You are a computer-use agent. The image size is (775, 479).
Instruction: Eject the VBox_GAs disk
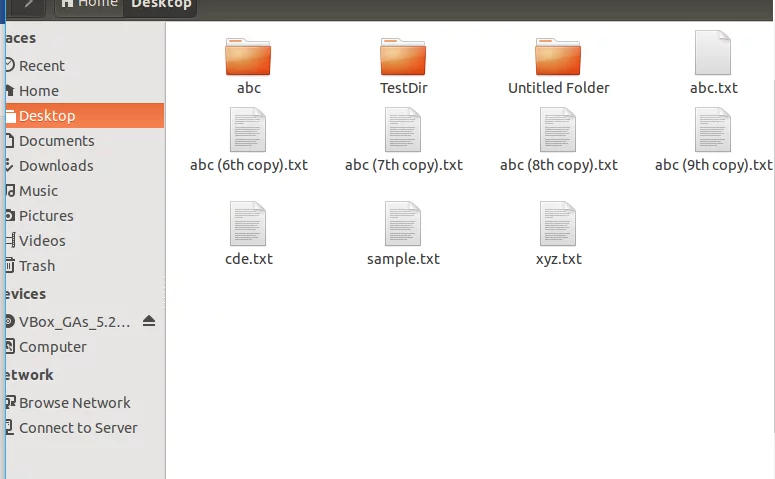click(149, 321)
